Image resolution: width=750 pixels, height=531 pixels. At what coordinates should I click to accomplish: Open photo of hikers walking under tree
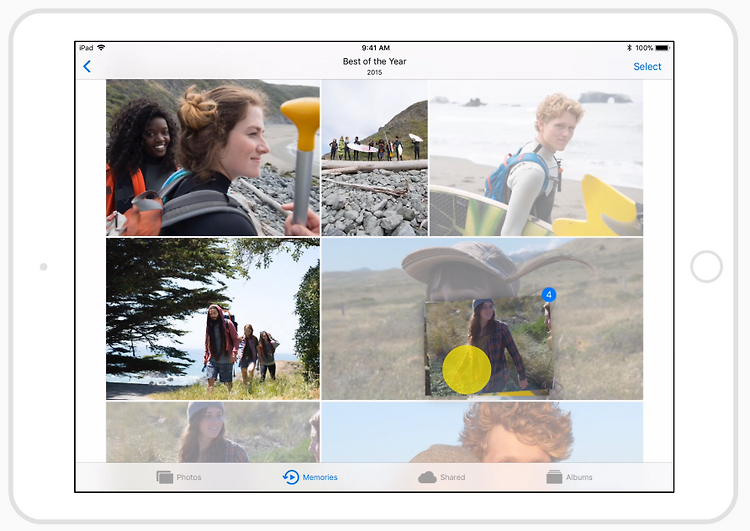coord(213,319)
